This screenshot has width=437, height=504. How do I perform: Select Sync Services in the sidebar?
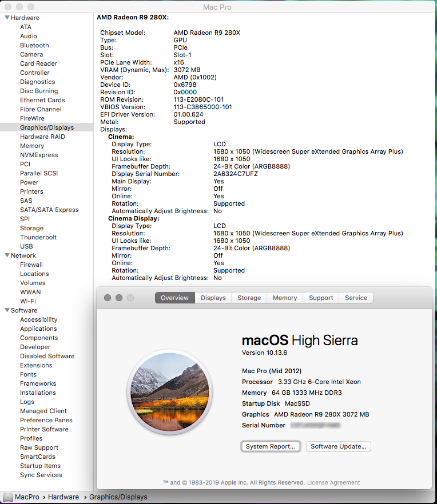coord(41,475)
